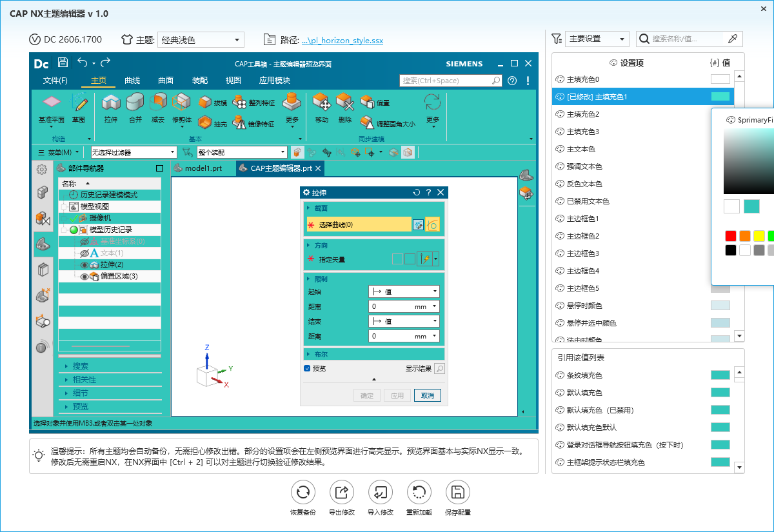Click the 拉伸 extrude tool icon
This screenshot has width=774, height=532.
[111, 103]
